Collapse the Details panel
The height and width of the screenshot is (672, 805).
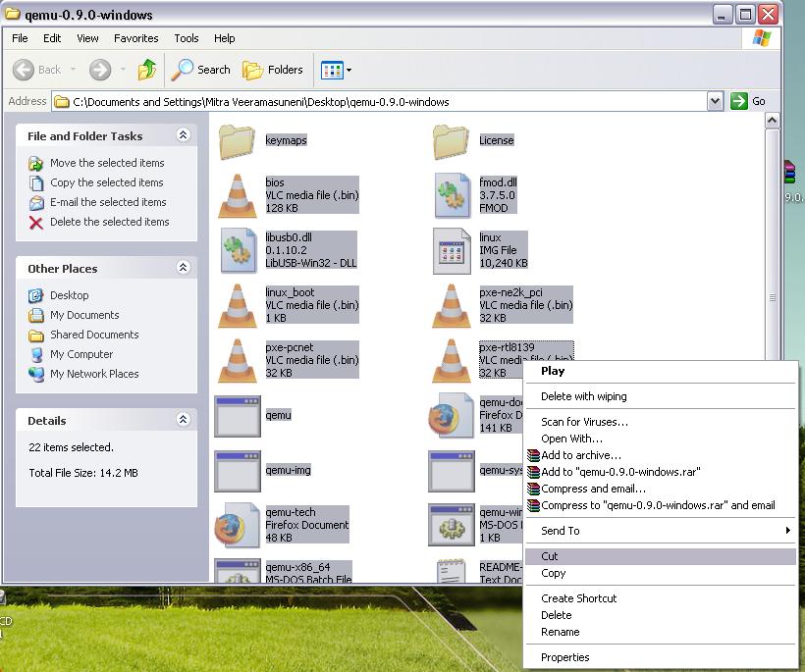pyautogui.click(x=183, y=420)
